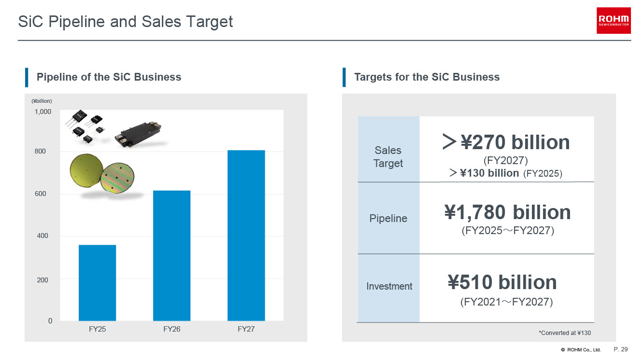Select the FY26 bar in chart
This screenshot has width=644, height=362.
tap(172, 255)
